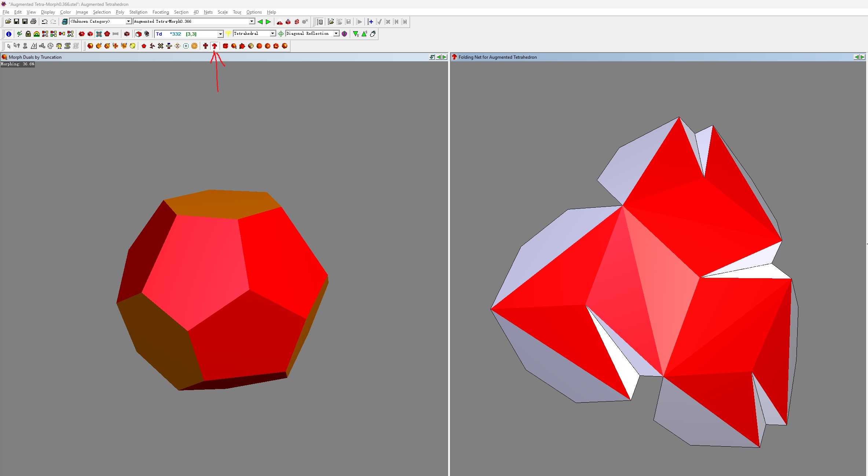The height and width of the screenshot is (476, 868).
Task: Click the blue info icon
Action: click(x=9, y=34)
